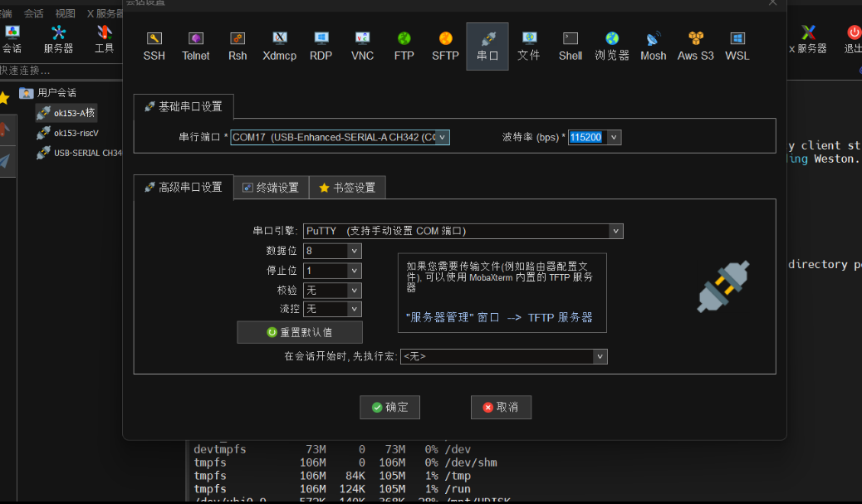The height and width of the screenshot is (504, 862).
Task: Click the 115200 baud rate field
Action: [x=586, y=137]
